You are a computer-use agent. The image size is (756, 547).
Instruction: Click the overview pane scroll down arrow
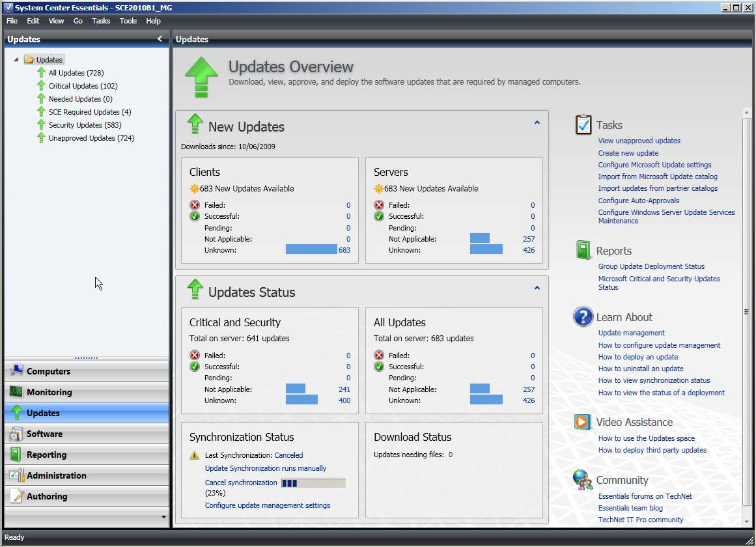tap(746, 522)
